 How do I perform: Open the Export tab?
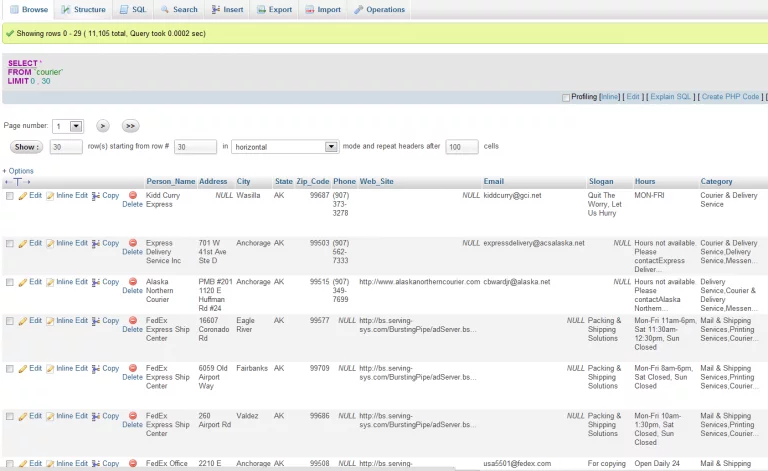point(274,9)
